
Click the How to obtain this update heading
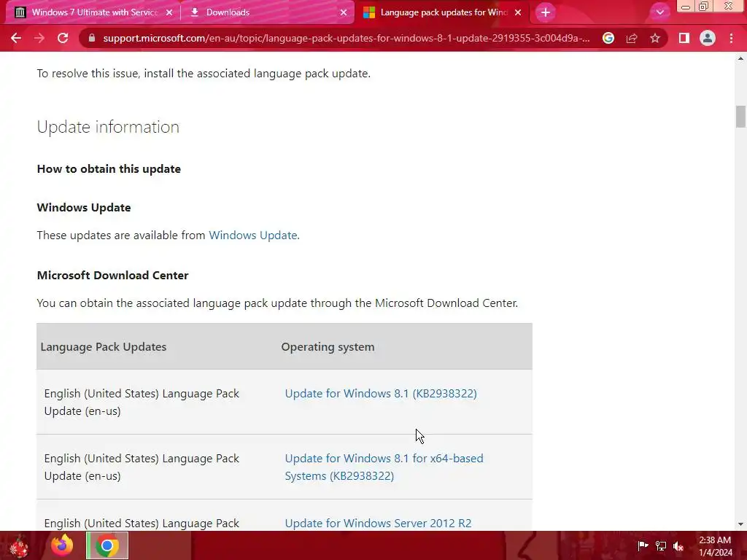coord(109,169)
